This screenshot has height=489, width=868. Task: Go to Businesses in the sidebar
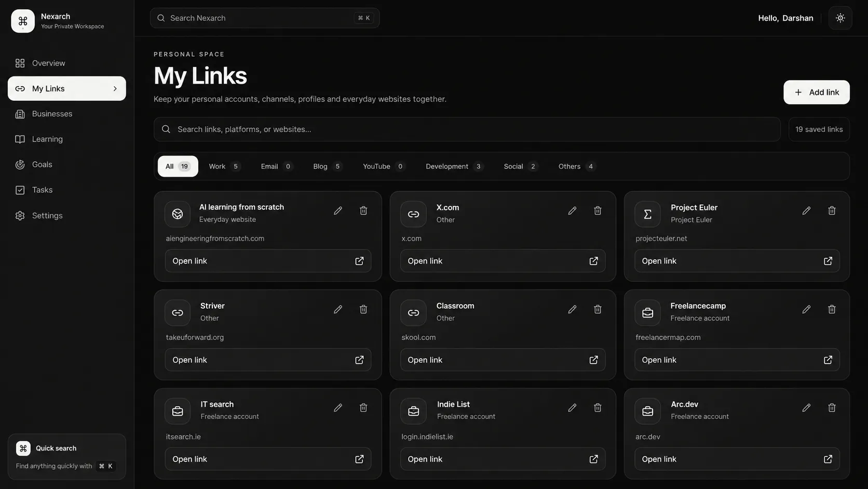[67, 114]
